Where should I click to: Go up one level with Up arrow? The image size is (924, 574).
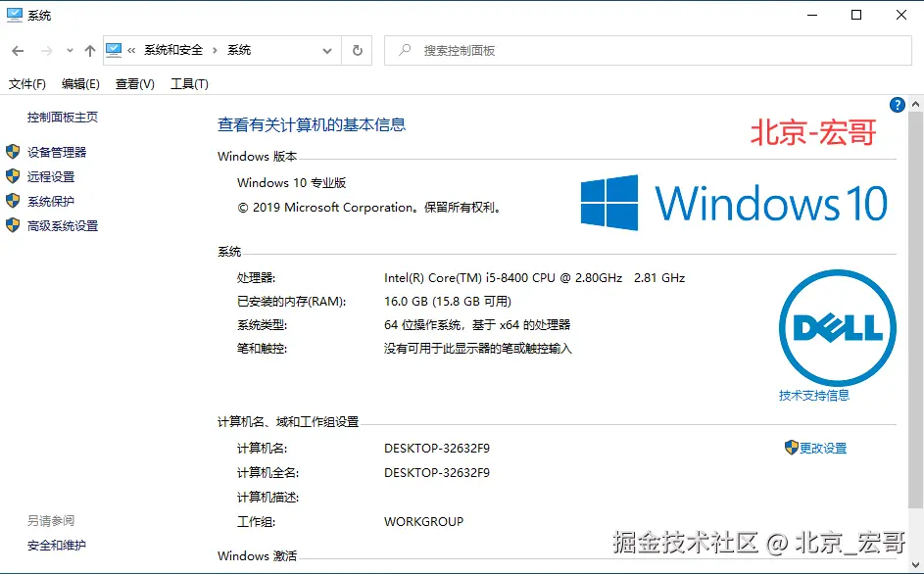(89, 51)
